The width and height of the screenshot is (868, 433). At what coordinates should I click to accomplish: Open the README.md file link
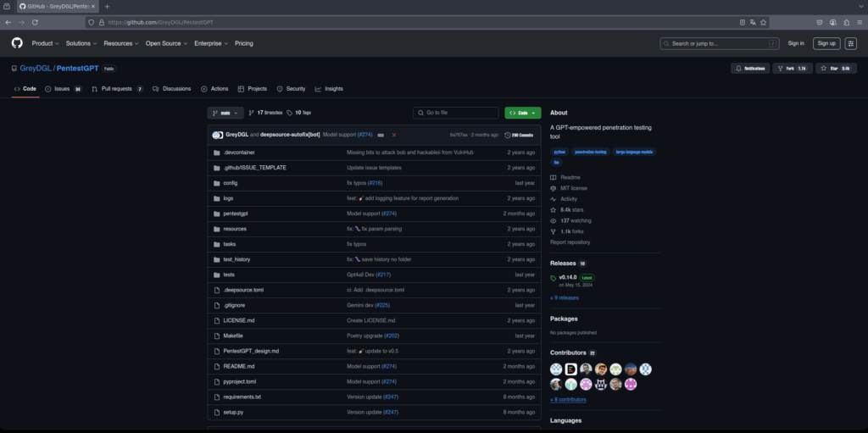coord(238,366)
